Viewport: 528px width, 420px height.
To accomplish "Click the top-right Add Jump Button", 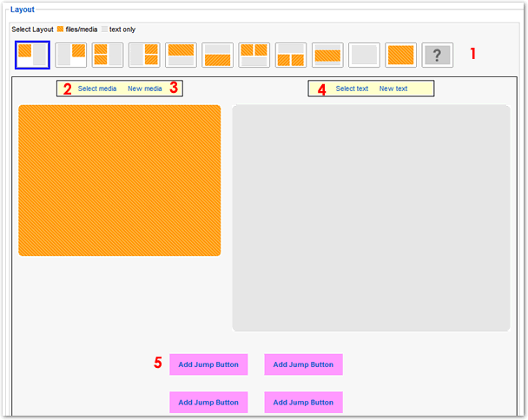I will point(303,364).
